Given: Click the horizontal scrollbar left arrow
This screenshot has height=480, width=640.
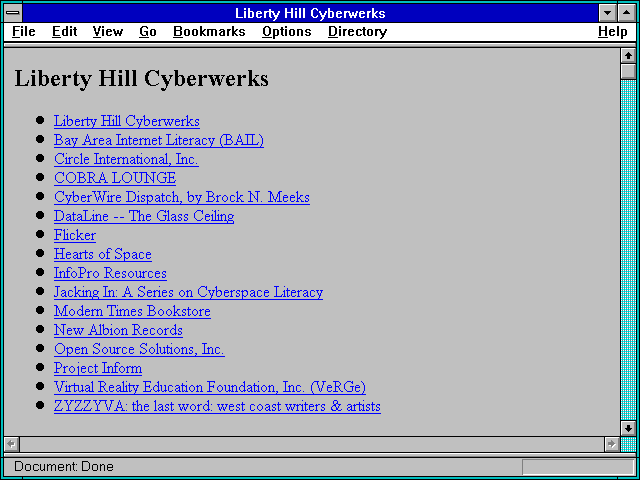Looking at the screenshot, I should 12,444.
